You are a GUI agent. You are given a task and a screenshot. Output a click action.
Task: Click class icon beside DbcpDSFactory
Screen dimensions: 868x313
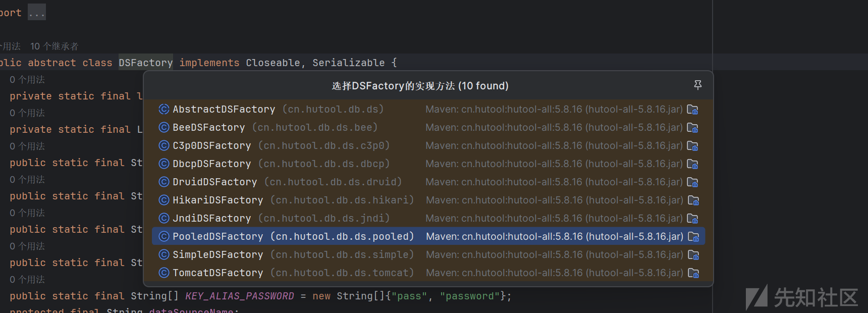[164, 164]
